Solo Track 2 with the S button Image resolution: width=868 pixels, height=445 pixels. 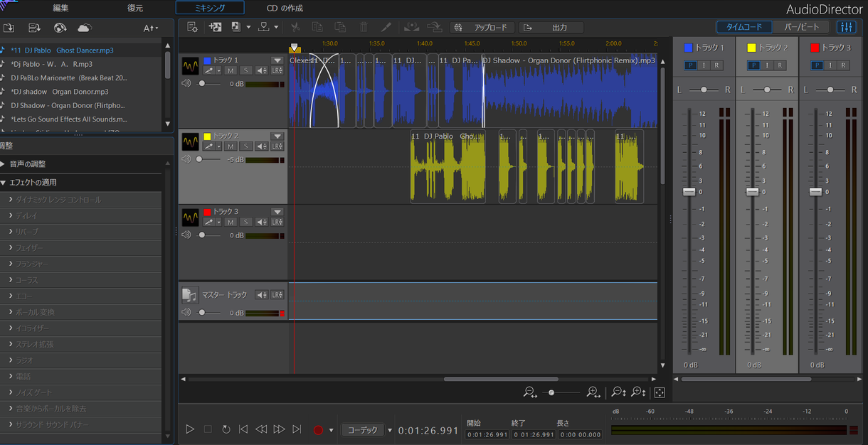pos(245,146)
